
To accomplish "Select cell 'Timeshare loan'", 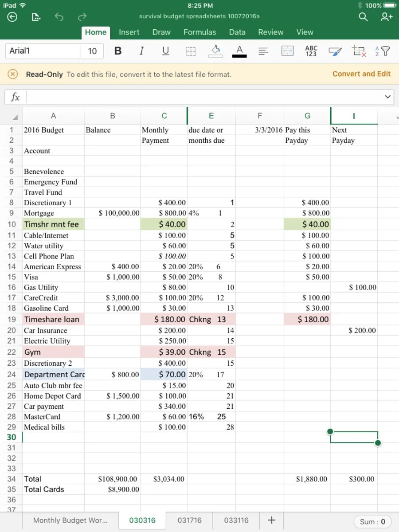I will (53, 319).
